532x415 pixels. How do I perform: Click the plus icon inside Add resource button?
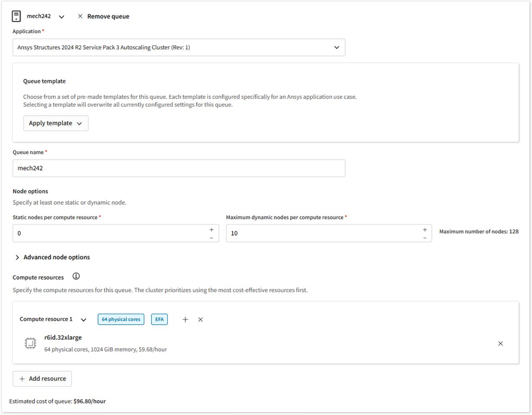(22, 379)
